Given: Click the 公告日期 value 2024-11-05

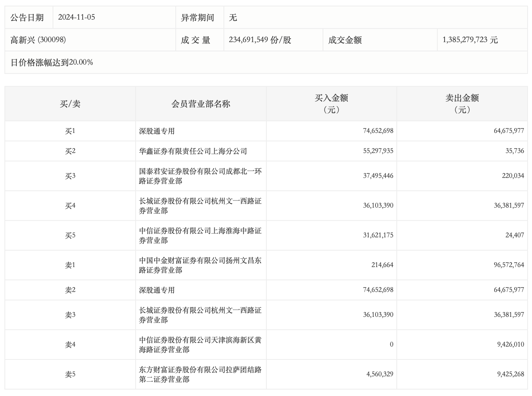Looking at the screenshot, I should click(77, 17).
